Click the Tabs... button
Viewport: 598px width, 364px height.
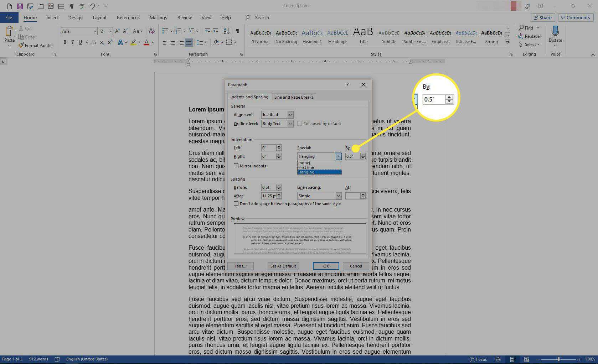tap(241, 266)
